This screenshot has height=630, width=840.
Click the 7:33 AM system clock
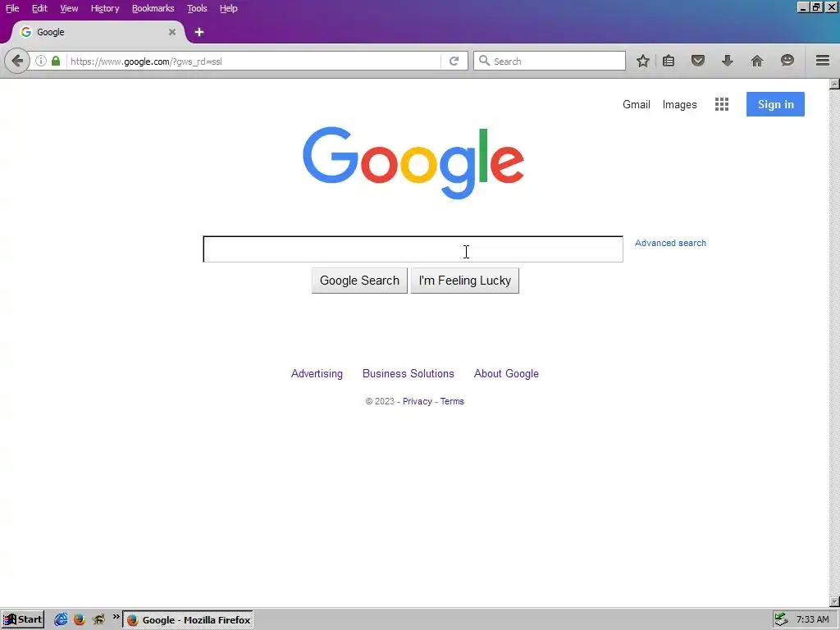pos(812,620)
